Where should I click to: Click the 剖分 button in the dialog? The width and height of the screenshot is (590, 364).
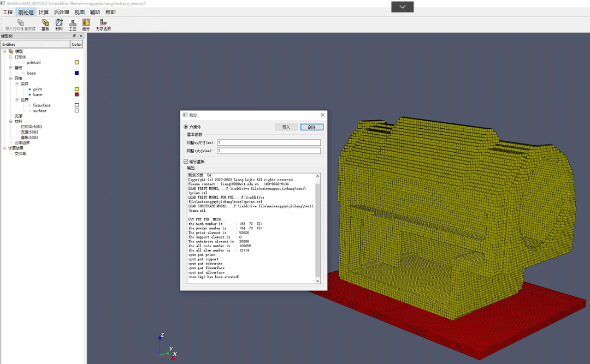click(311, 127)
